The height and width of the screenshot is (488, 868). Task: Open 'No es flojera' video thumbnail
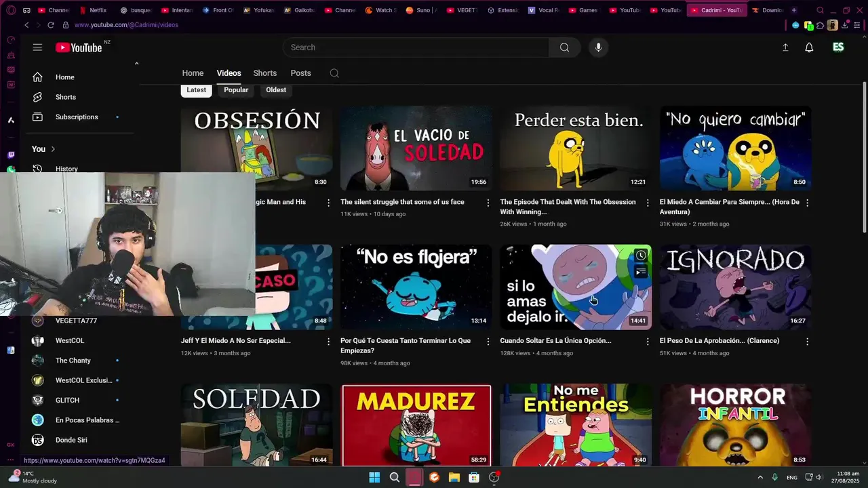416,287
